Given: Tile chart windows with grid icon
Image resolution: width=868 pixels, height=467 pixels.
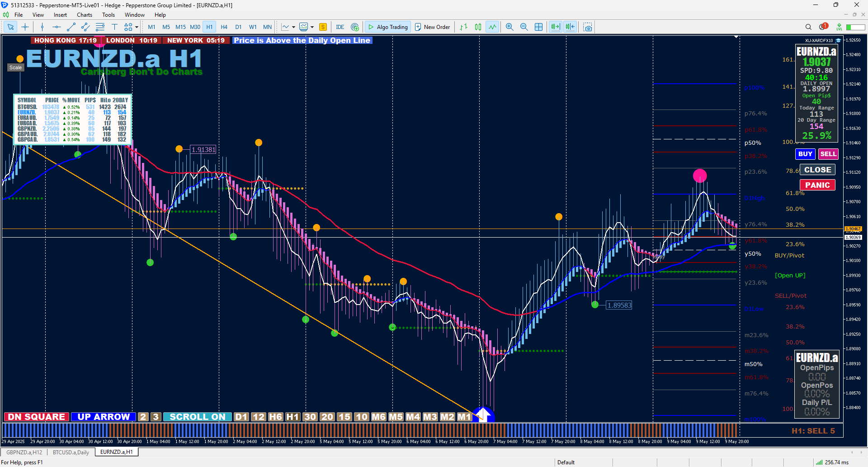Looking at the screenshot, I should pyautogui.click(x=538, y=27).
